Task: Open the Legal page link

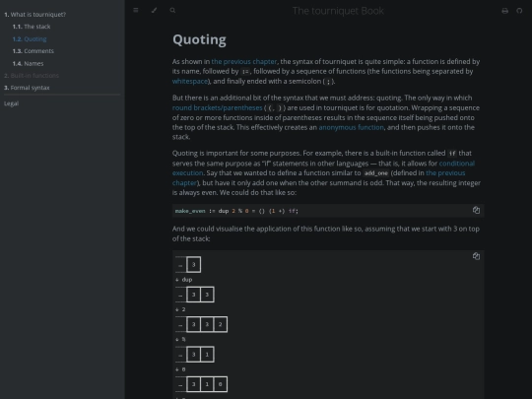Action: coord(11,103)
